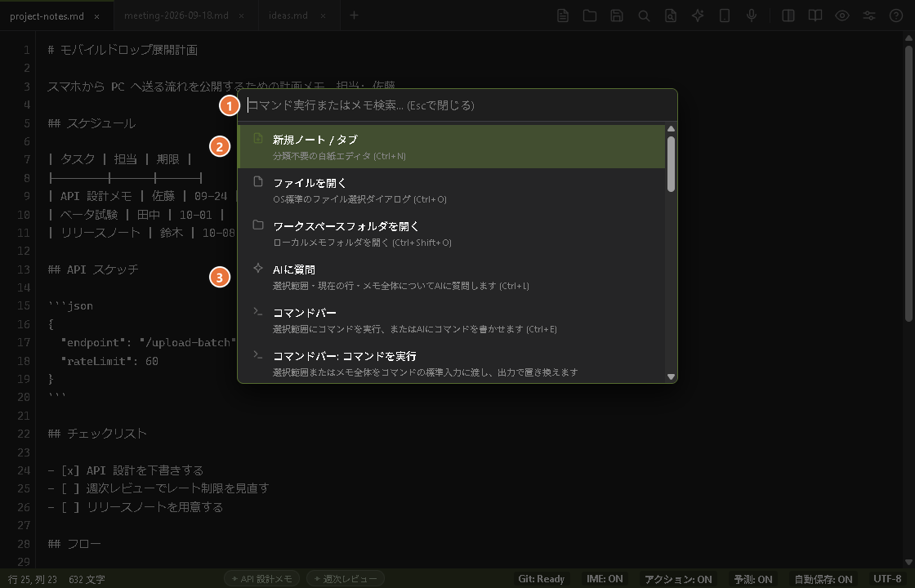Click the UTF-8 encoding selector
The width and height of the screenshot is (915, 588).
(x=887, y=579)
